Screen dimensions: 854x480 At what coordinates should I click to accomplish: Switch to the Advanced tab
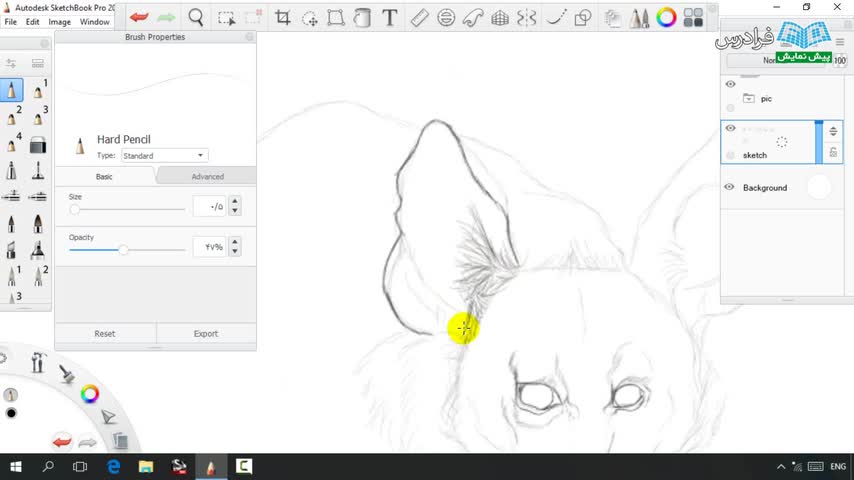207,176
